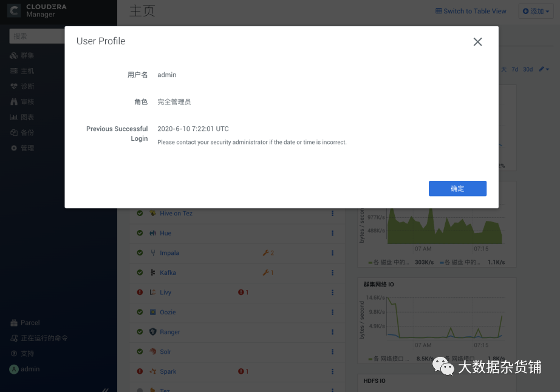The width and height of the screenshot is (560, 392).
Task: Click the Solr service icon
Action: (153, 352)
